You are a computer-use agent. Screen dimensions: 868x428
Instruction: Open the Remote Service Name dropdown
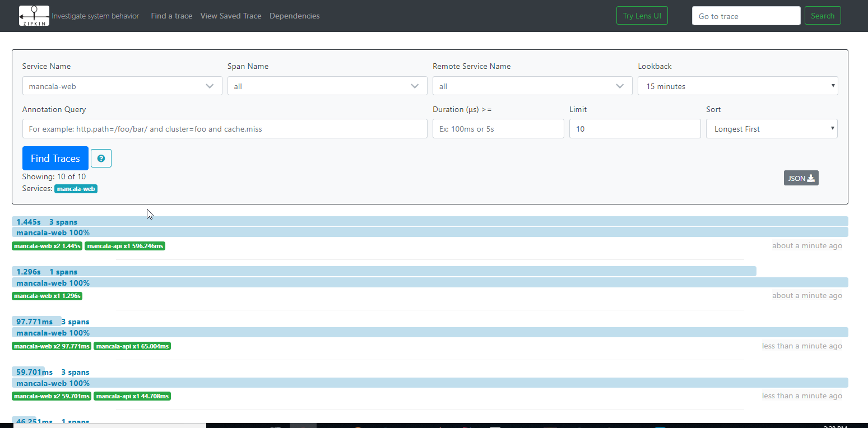point(532,86)
